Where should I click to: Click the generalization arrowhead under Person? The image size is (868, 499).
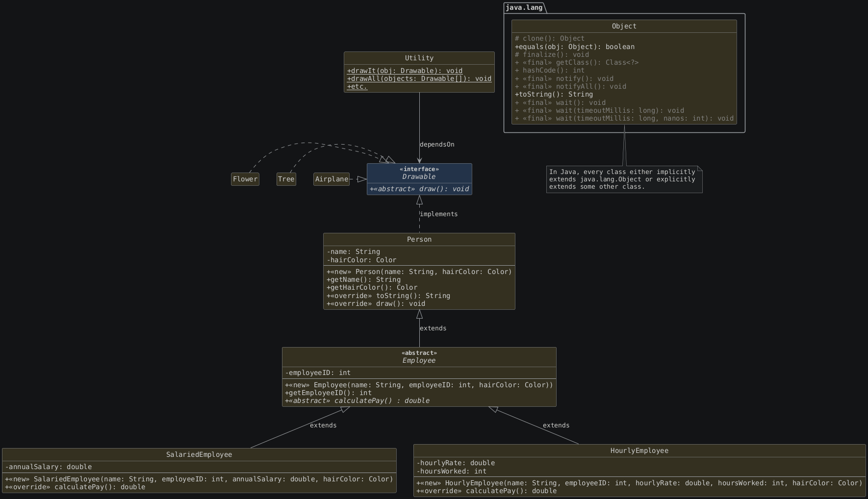[x=419, y=314]
